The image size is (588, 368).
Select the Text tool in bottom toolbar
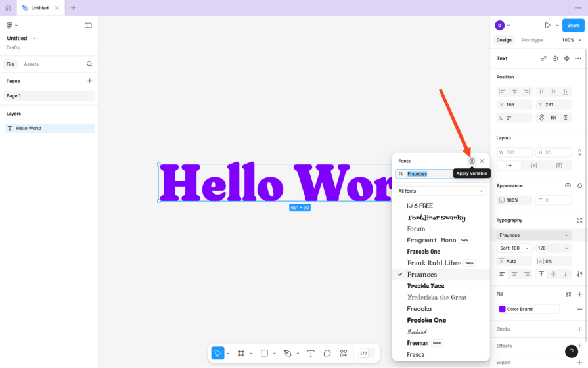(x=311, y=353)
